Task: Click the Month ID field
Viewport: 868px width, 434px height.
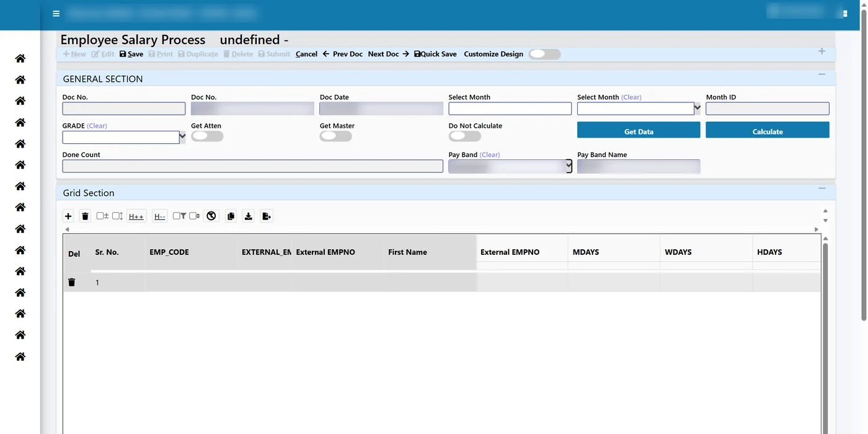Action: coord(768,108)
